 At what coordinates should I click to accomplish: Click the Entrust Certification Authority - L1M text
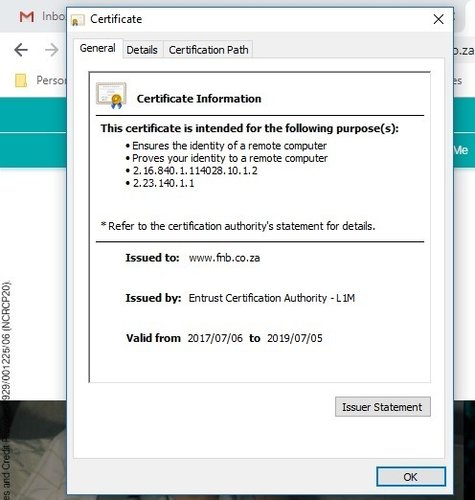click(272, 298)
